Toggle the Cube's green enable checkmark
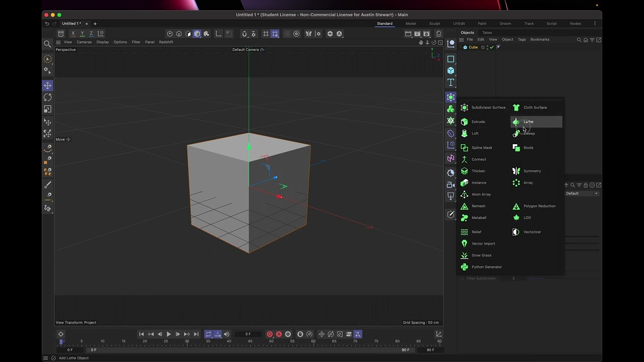 click(492, 47)
